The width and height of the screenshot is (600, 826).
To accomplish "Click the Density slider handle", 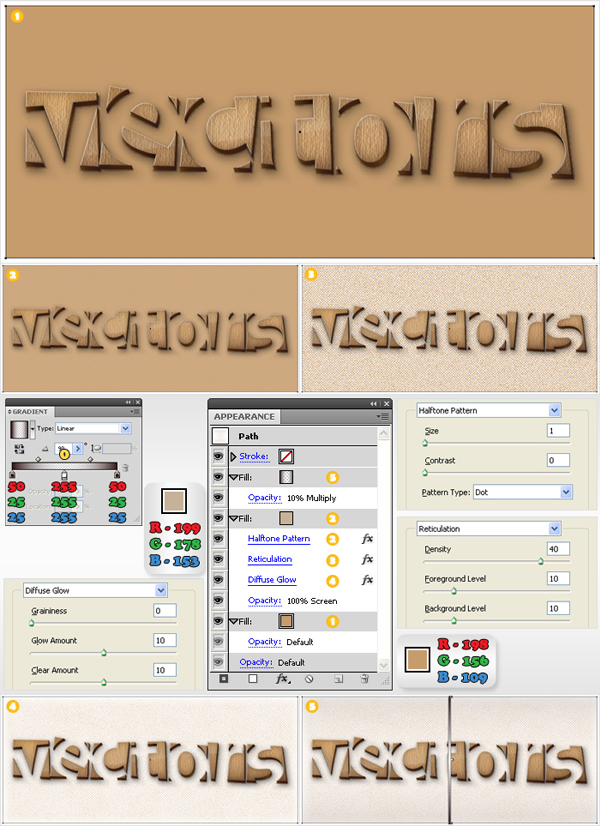I will pos(541,562).
